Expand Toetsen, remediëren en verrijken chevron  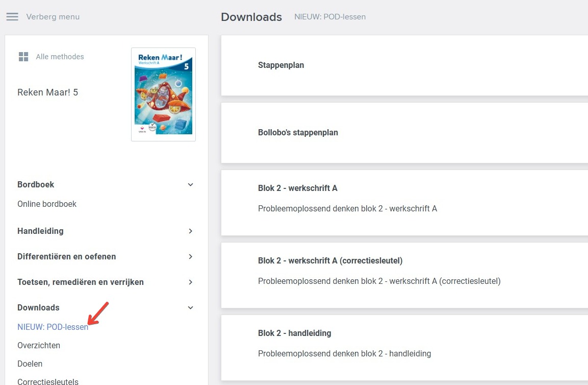click(x=190, y=282)
